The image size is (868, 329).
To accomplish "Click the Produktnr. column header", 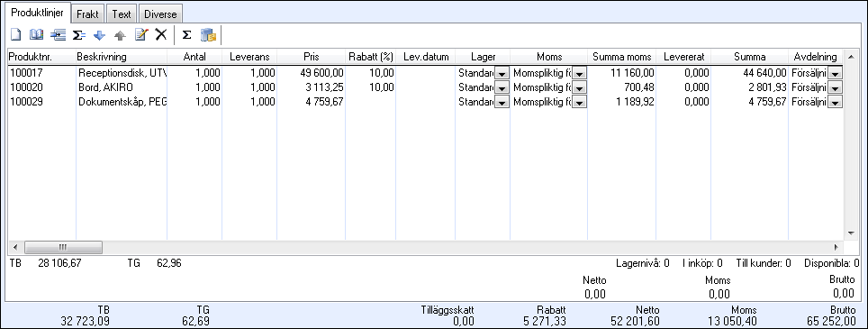I will [x=41, y=57].
